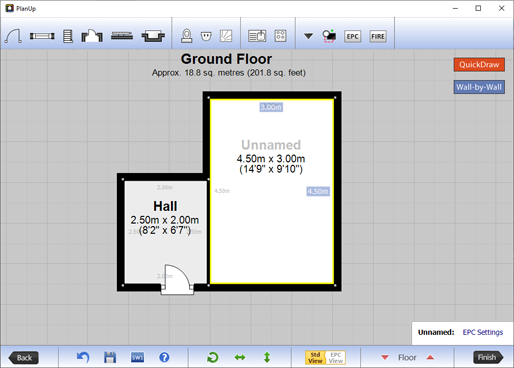Start QuickDraw mode

coord(479,65)
